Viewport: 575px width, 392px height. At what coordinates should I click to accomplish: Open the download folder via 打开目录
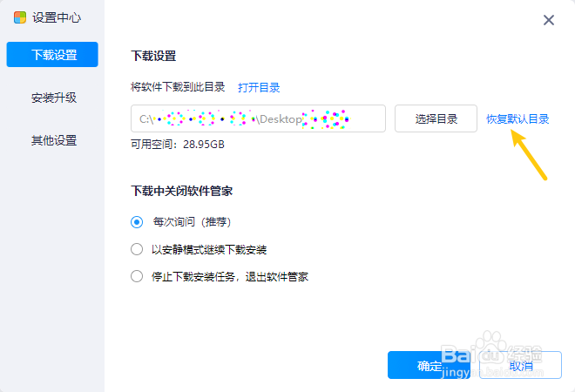(259, 87)
